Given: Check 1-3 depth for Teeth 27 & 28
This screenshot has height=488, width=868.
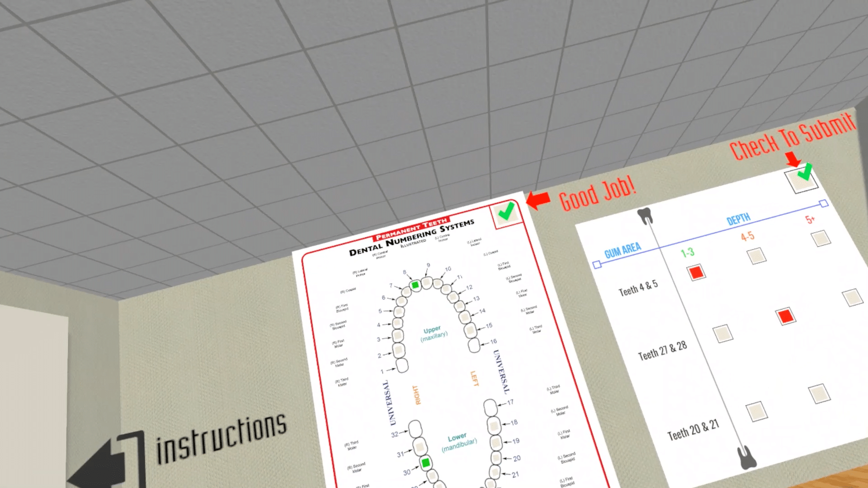Looking at the screenshot, I should point(722,334).
